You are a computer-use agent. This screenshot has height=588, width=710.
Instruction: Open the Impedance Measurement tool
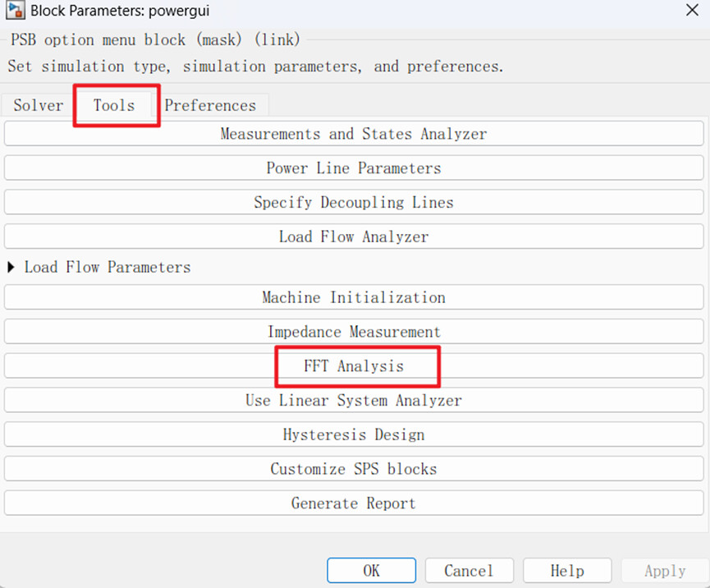click(x=354, y=332)
